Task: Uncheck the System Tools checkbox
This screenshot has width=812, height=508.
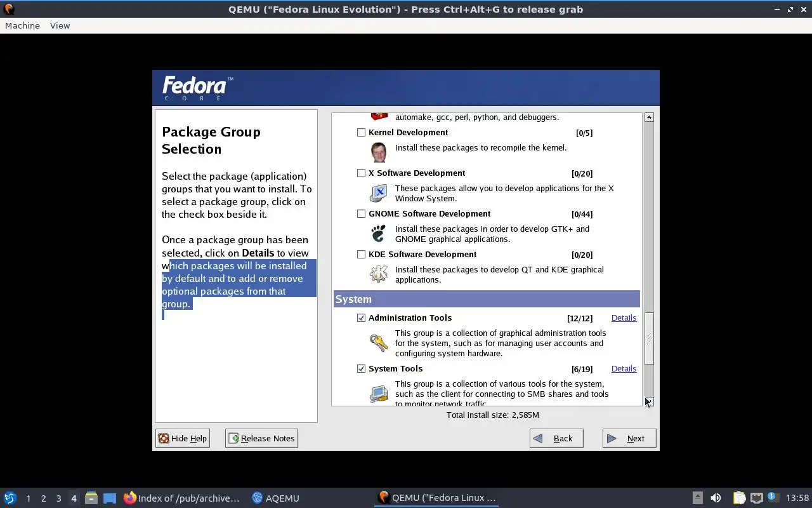Action: point(361,369)
